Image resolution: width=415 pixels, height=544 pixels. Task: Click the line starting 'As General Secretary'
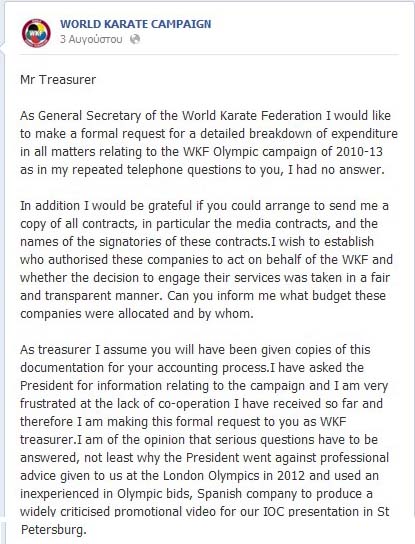(205, 116)
